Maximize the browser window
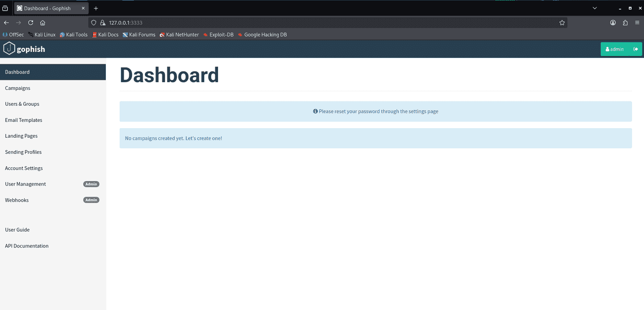The height and width of the screenshot is (310, 644). pyautogui.click(x=630, y=8)
